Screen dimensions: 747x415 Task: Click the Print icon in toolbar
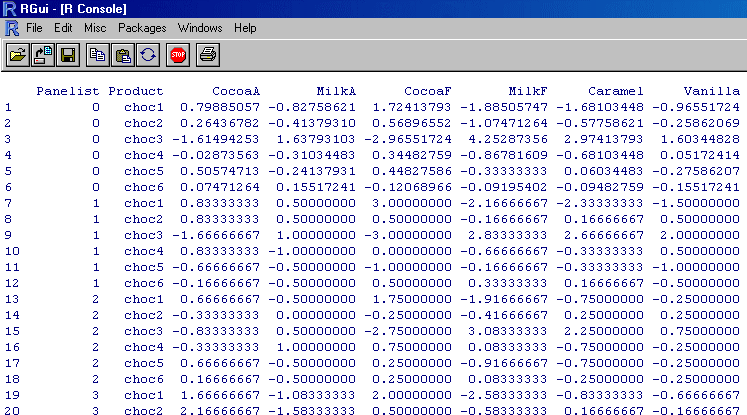(208, 55)
